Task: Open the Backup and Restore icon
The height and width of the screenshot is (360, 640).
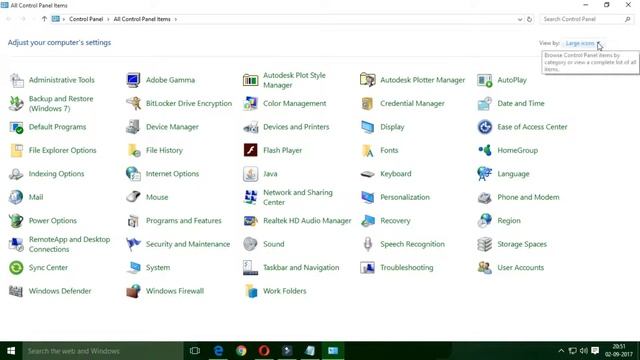Action: coord(17,104)
